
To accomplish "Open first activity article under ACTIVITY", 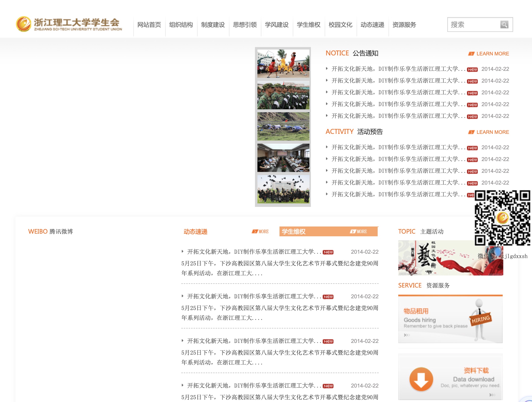I will [399, 147].
